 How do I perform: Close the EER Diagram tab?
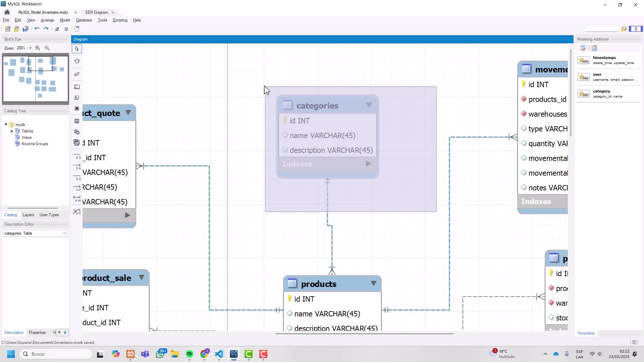pyautogui.click(x=113, y=12)
